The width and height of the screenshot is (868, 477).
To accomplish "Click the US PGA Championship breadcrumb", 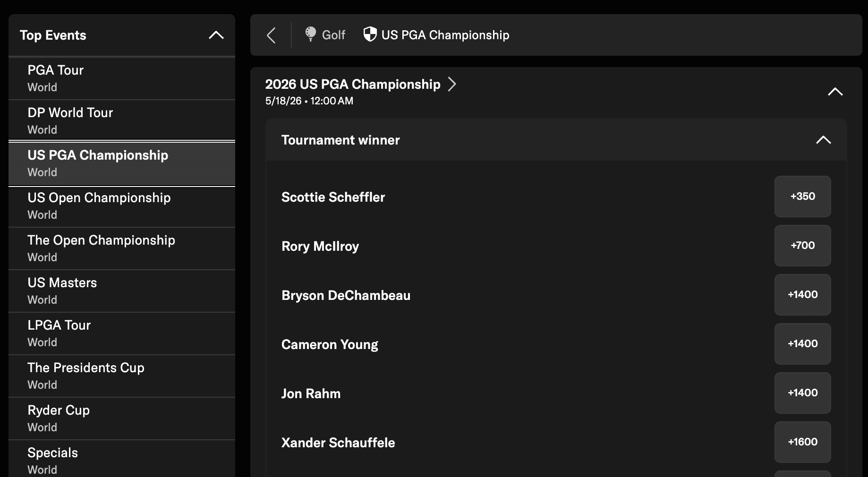I will tap(445, 35).
